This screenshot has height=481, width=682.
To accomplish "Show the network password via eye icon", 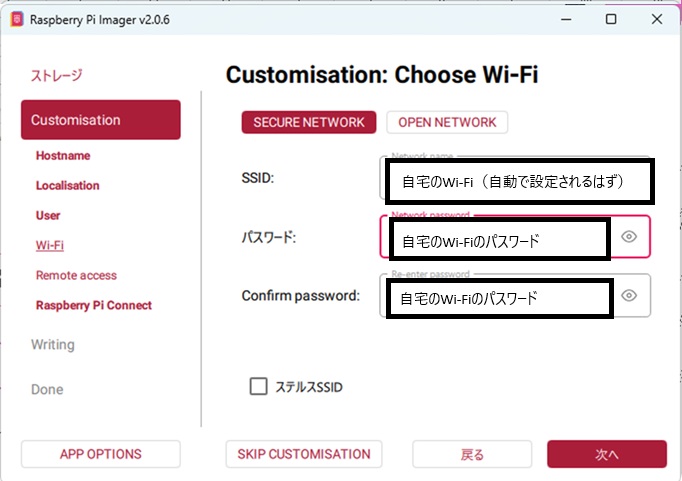I will click(x=629, y=237).
